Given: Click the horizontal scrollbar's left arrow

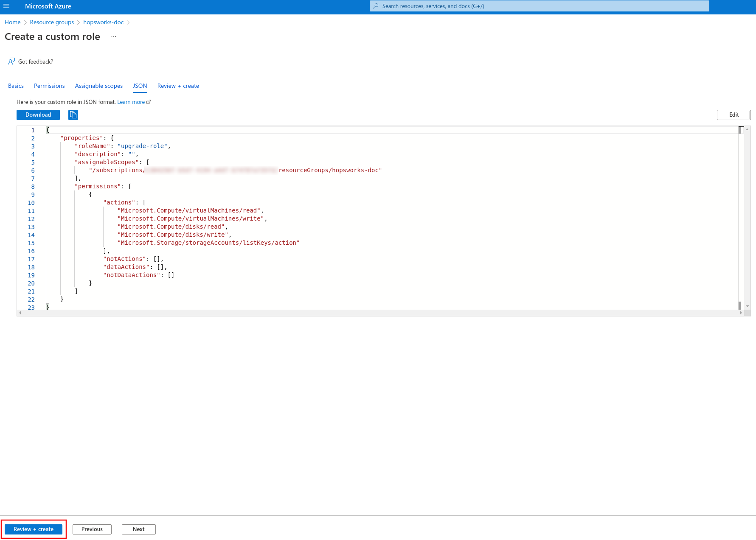Looking at the screenshot, I should (20, 313).
